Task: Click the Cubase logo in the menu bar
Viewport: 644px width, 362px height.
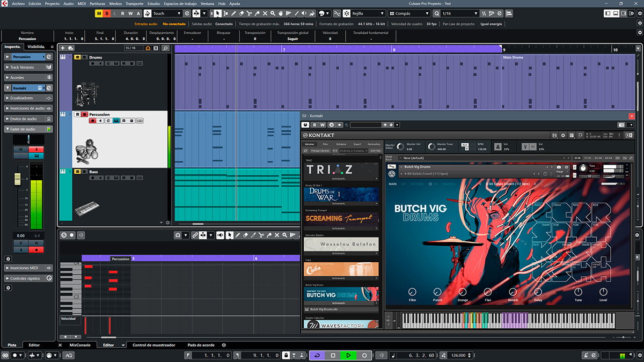Action: tap(5, 3)
